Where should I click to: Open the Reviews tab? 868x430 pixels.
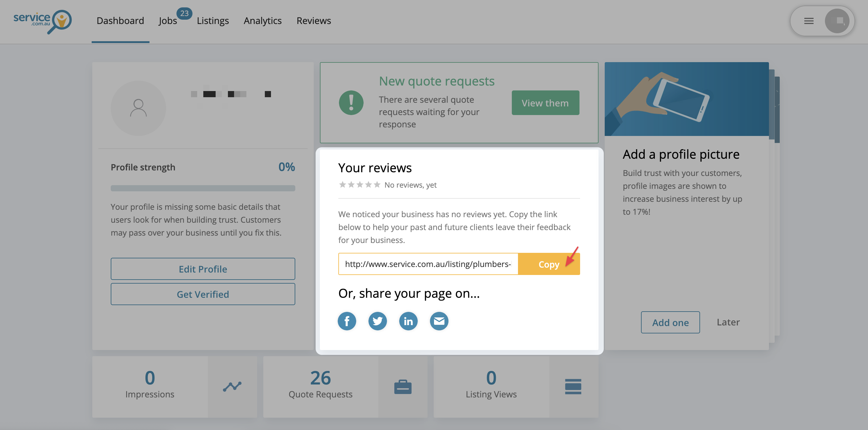pyautogui.click(x=313, y=21)
